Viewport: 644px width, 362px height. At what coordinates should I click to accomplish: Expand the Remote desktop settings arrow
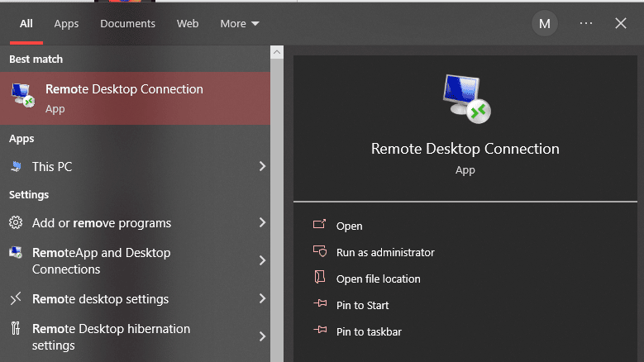click(x=262, y=299)
